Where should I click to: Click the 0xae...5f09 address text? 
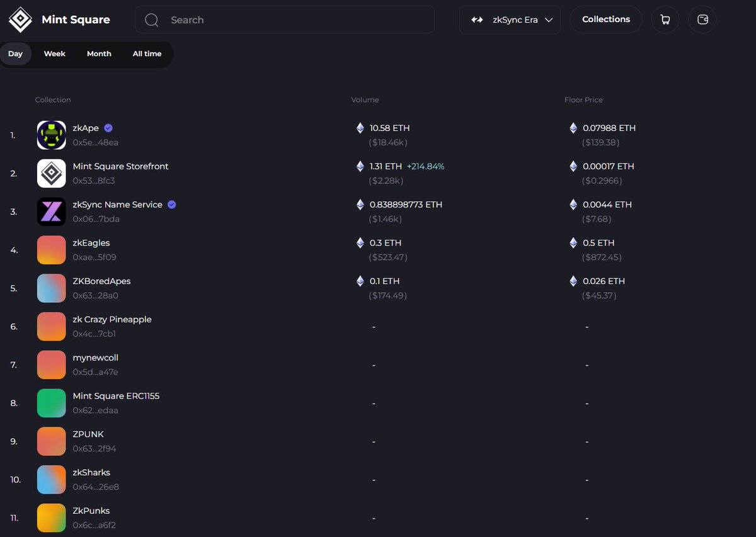pos(94,257)
